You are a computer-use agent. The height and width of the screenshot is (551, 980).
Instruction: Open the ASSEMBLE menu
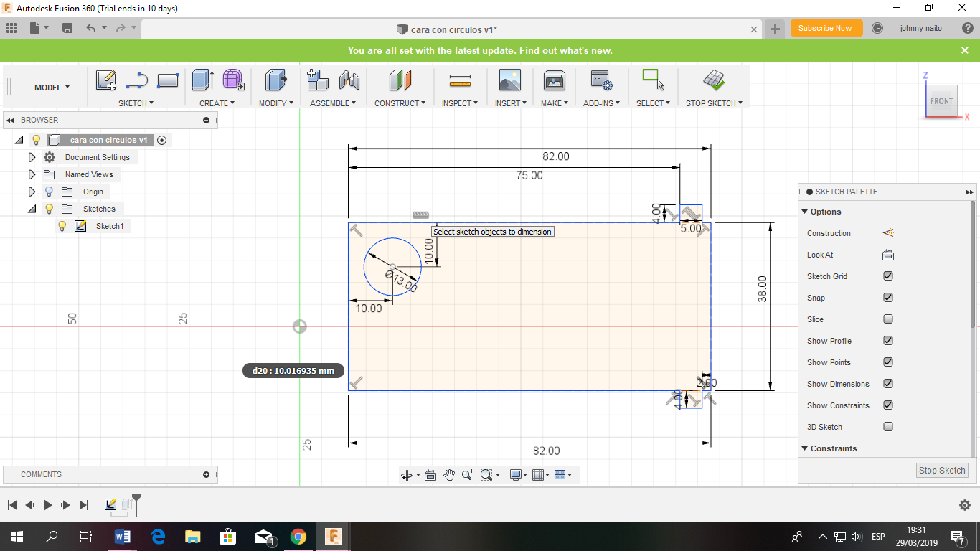(x=333, y=103)
